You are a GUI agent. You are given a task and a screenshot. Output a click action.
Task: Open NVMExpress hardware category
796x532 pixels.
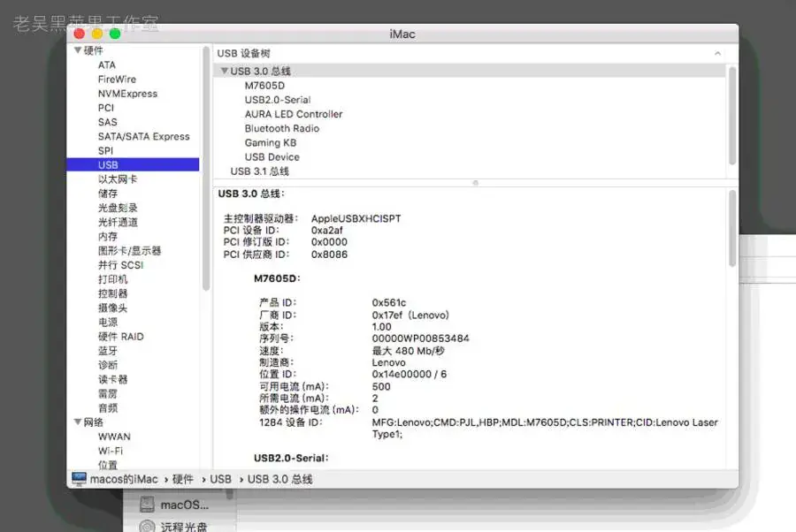click(x=127, y=94)
